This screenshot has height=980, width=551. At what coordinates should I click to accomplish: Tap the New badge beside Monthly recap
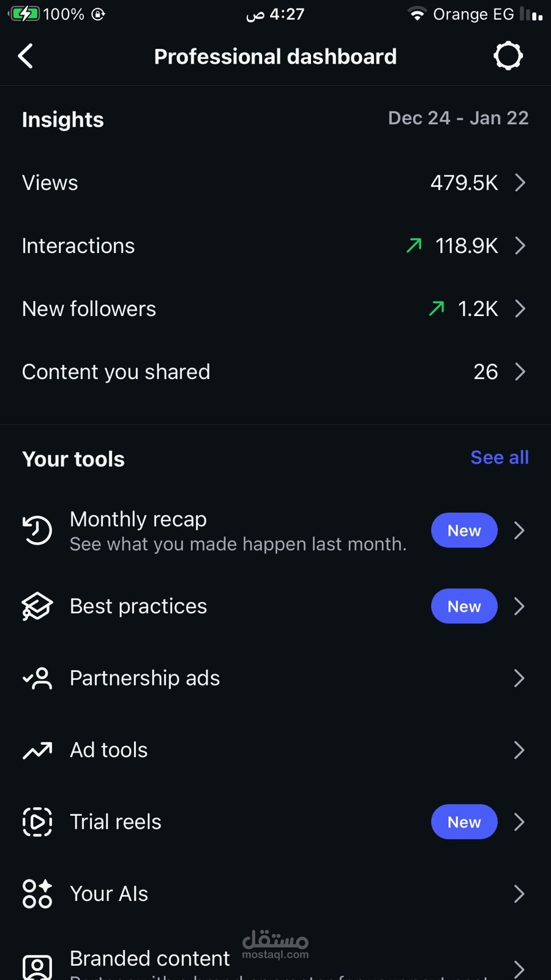464,530
